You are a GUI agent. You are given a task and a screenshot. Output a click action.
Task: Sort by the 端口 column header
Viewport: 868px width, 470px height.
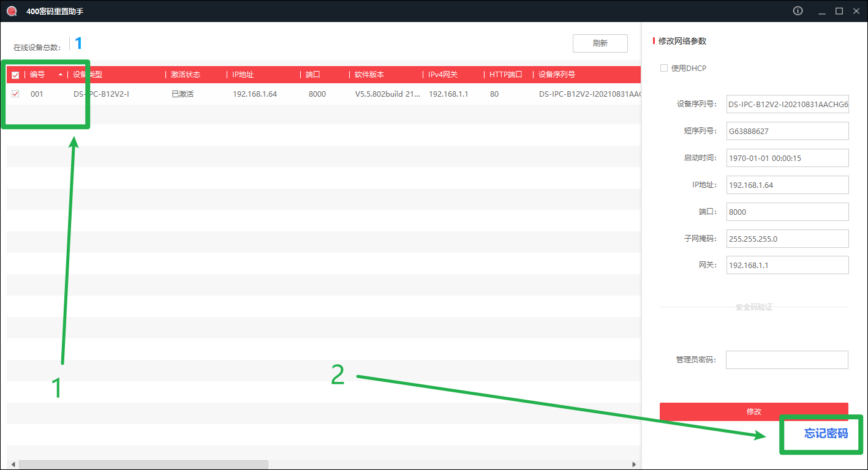[313, 75]
